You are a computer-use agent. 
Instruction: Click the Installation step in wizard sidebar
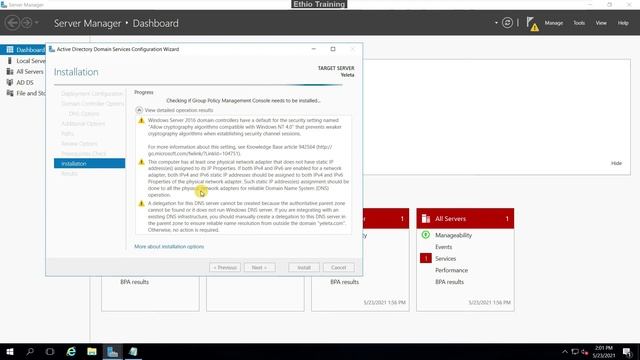pos(89,163)
